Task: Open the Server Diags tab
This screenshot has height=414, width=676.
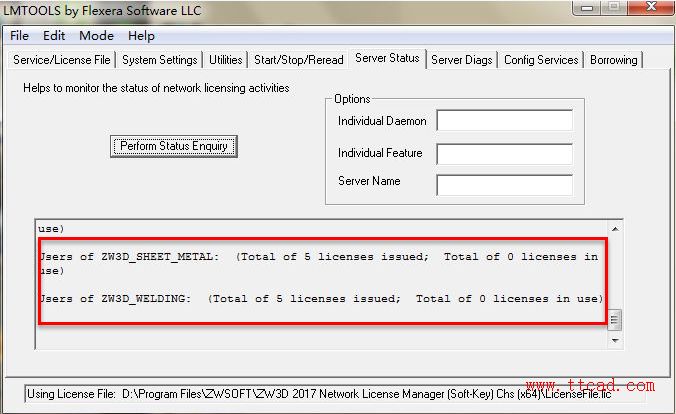Action: click(462, 60)
